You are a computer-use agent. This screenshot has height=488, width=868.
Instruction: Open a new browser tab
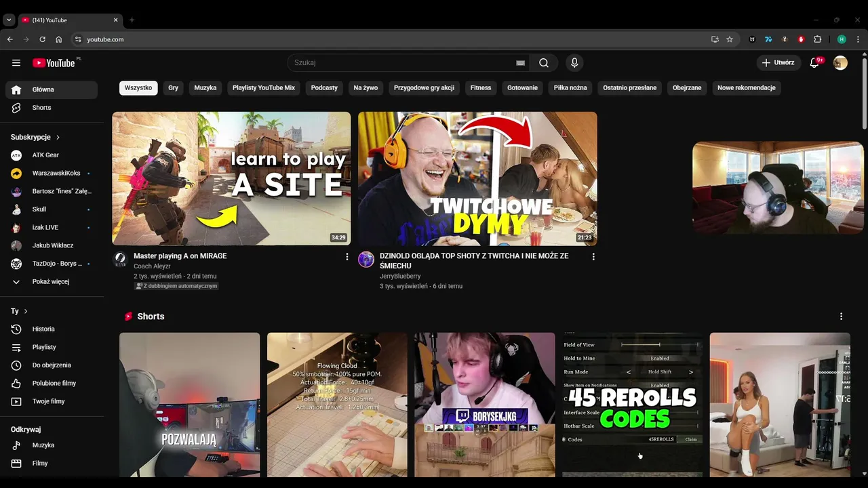tap(132, 20)
